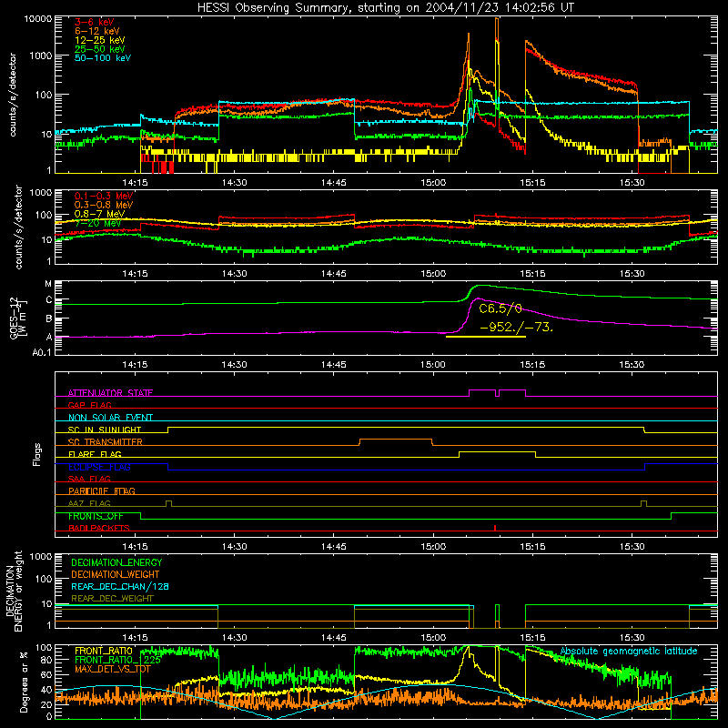This screenshot has height=728, width=728.
Task: Select the 50-100 keV legend label
Action: pos(103,57)
